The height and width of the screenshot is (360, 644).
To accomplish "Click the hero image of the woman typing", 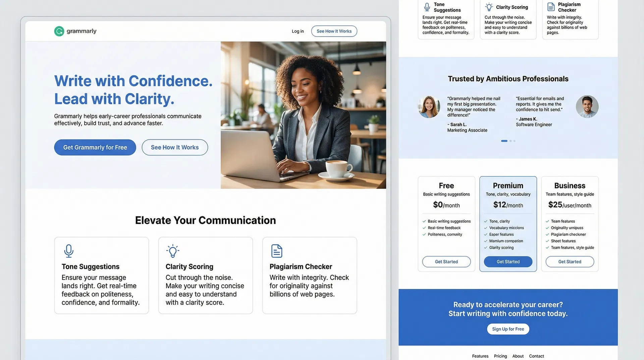I will click(x=303, y=115).
